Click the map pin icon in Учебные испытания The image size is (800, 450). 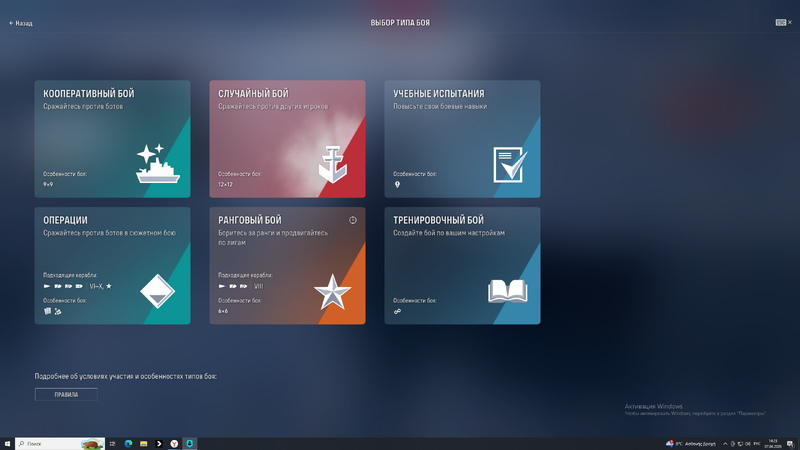pos(397,185)
